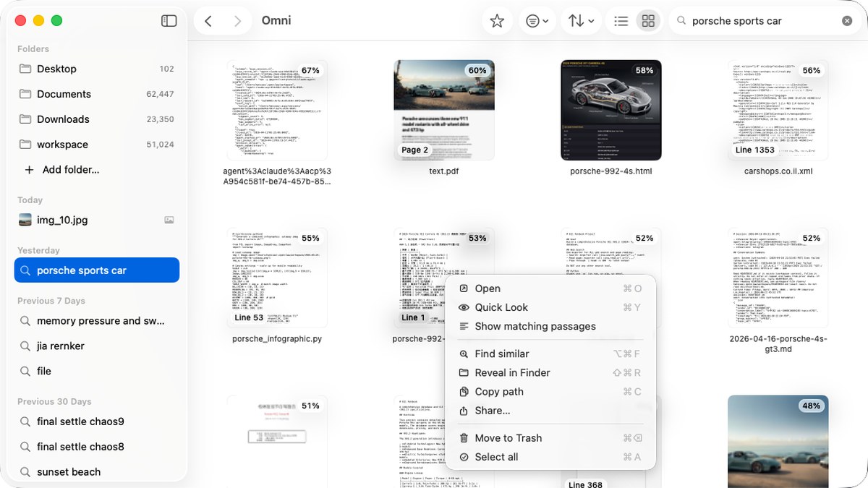Go back with the left chevron
This screenshot has height=488, width=868.
click(208, 21)
